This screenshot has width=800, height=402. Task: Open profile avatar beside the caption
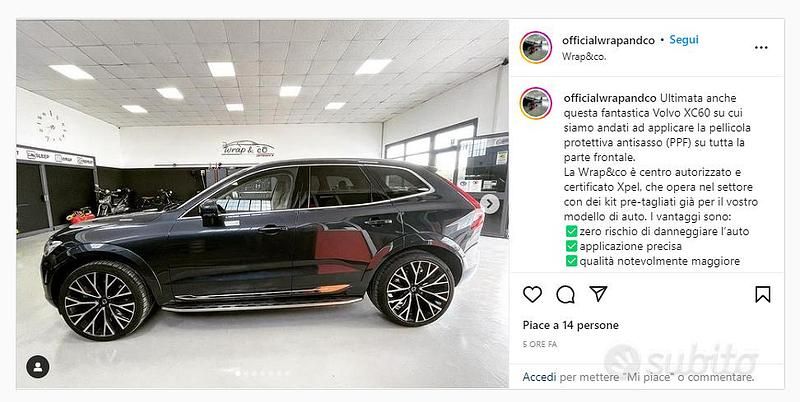pos(536,103)
